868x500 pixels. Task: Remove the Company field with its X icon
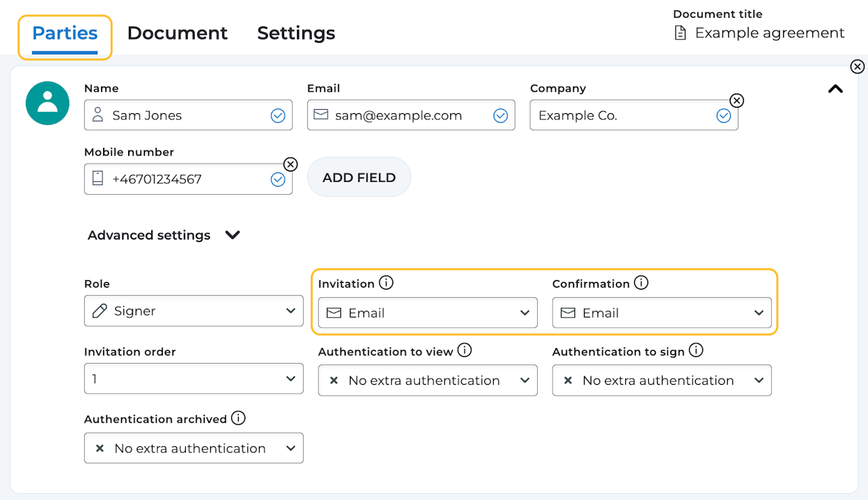tap(736, 100)
